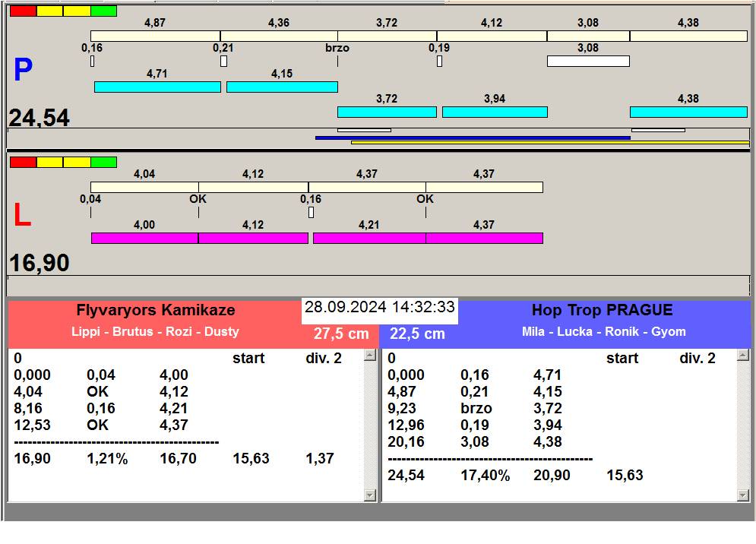The image size is (756, 544).
Task: Select the magenta 4,37 bar in lane L
Action: pyautogui.click(x=485, y=238)
